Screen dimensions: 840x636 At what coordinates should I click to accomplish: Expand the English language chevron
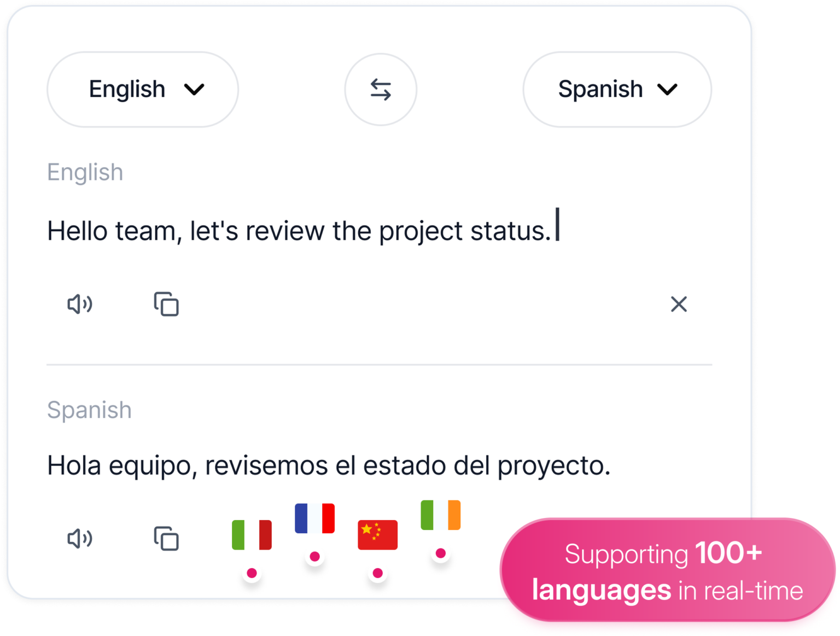click(x=195, y=89)
